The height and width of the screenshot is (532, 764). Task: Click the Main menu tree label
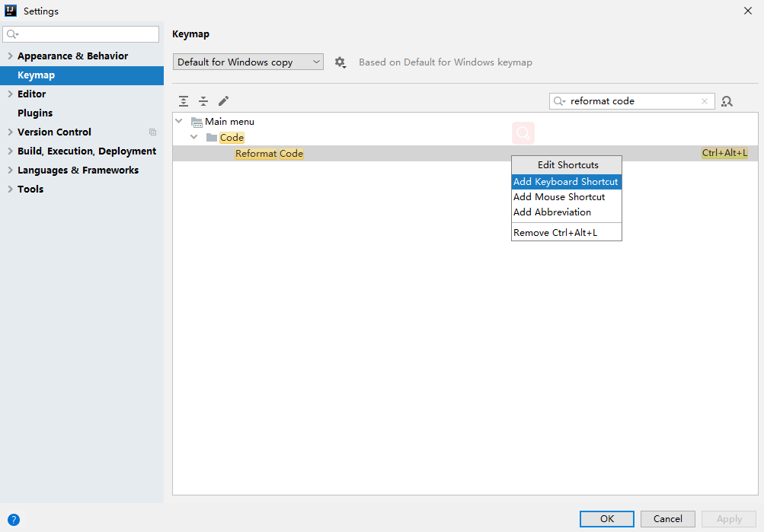pyautogui.click(x=229, y=122)
